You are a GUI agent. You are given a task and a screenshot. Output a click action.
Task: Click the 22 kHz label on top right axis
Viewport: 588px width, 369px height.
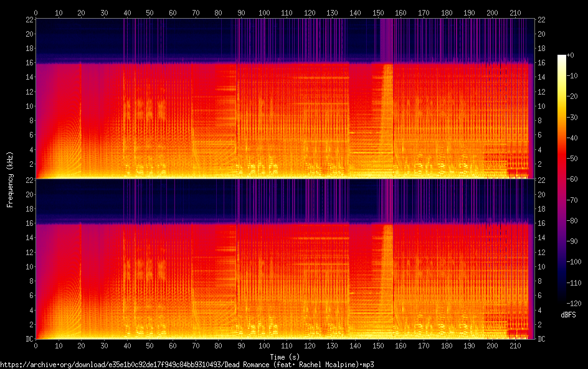(541, 20)
